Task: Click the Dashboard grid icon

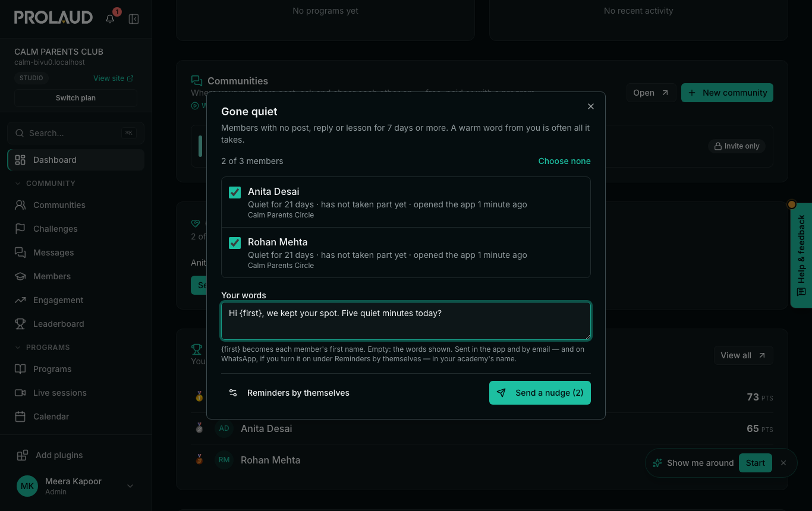Action: pos(20,160)
